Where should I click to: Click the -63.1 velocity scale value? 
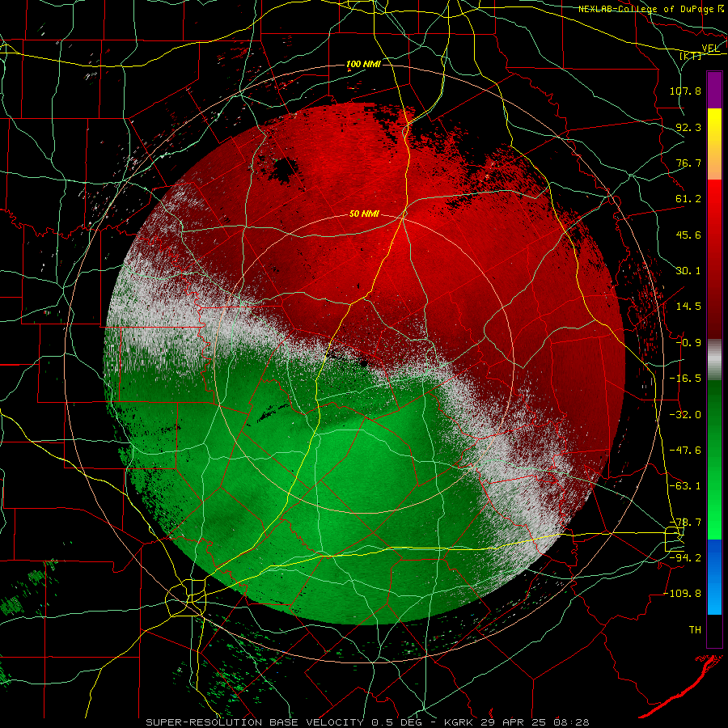click(x=685, y=486)
